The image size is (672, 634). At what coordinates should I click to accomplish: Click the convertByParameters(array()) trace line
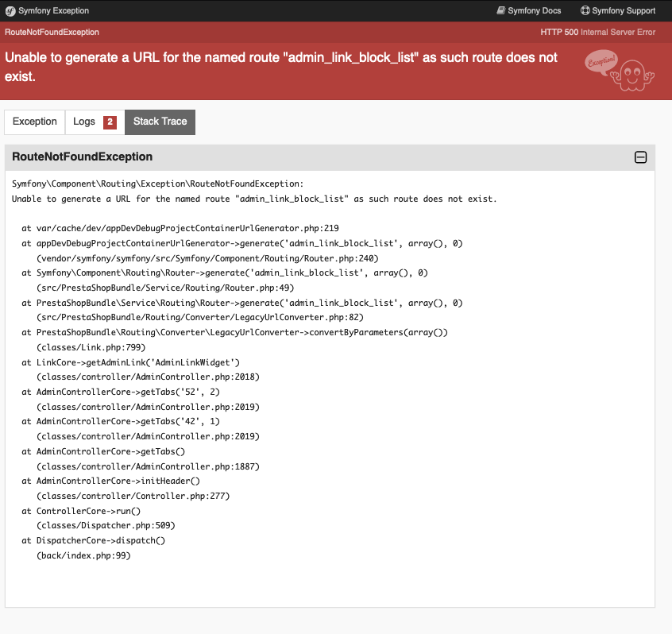point(234,332)
